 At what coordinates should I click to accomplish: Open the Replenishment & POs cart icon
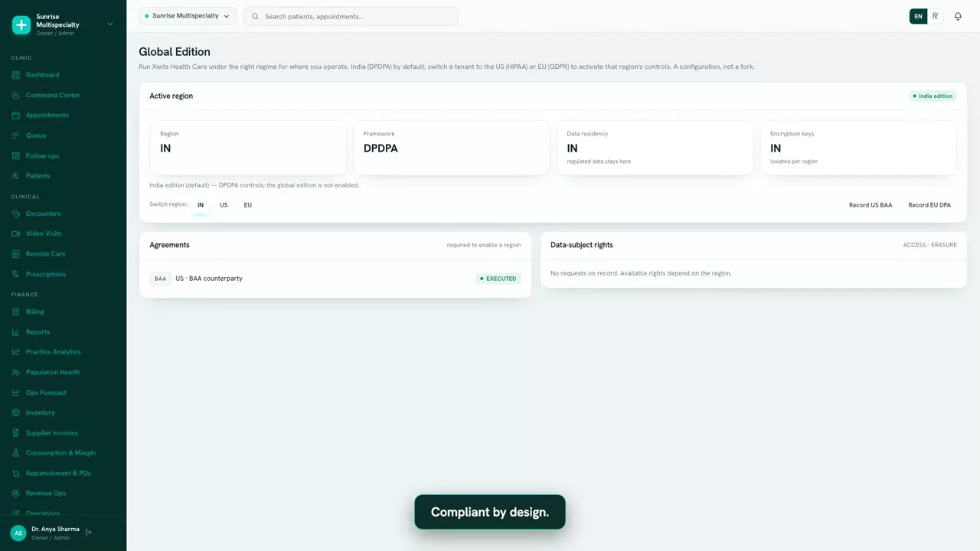[16, 473]
